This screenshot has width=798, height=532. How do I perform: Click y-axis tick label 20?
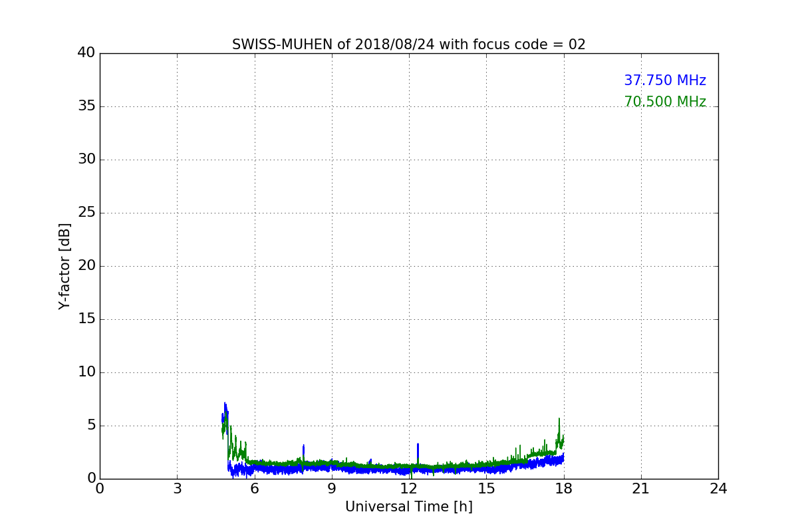point(86,266)
